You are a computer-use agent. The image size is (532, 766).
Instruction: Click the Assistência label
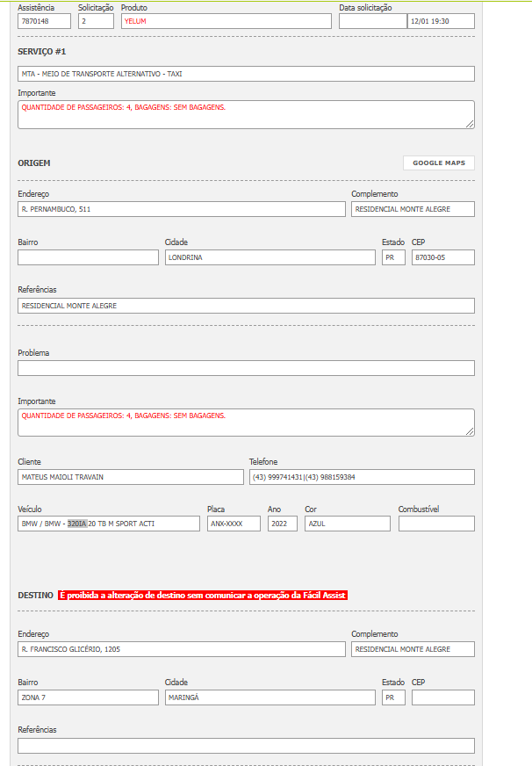(36, 8)
